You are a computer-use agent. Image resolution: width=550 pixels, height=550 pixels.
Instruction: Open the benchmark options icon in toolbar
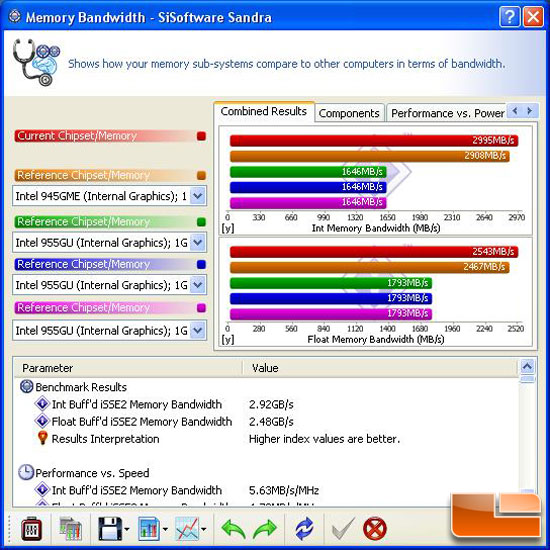[32, 529]
